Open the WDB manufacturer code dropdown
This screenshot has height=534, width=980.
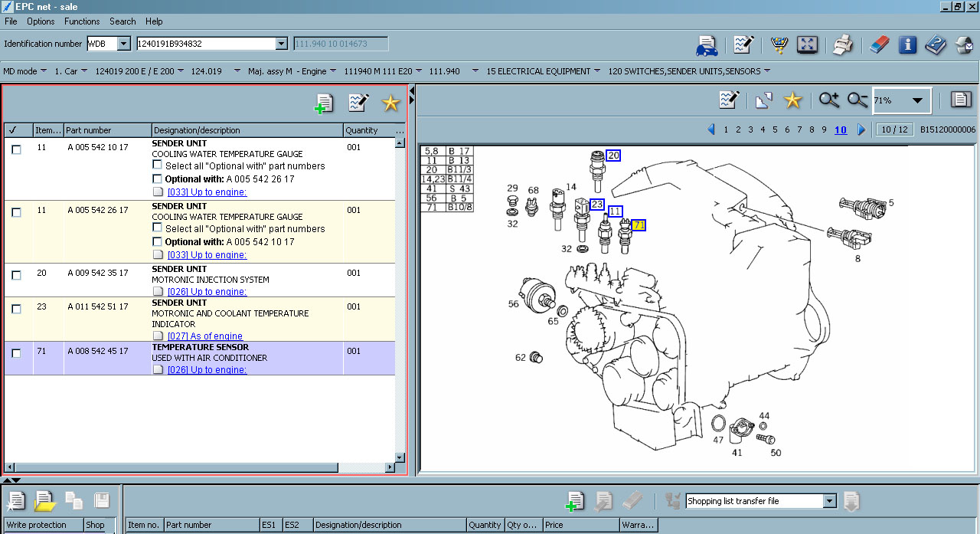coord(123,44)
